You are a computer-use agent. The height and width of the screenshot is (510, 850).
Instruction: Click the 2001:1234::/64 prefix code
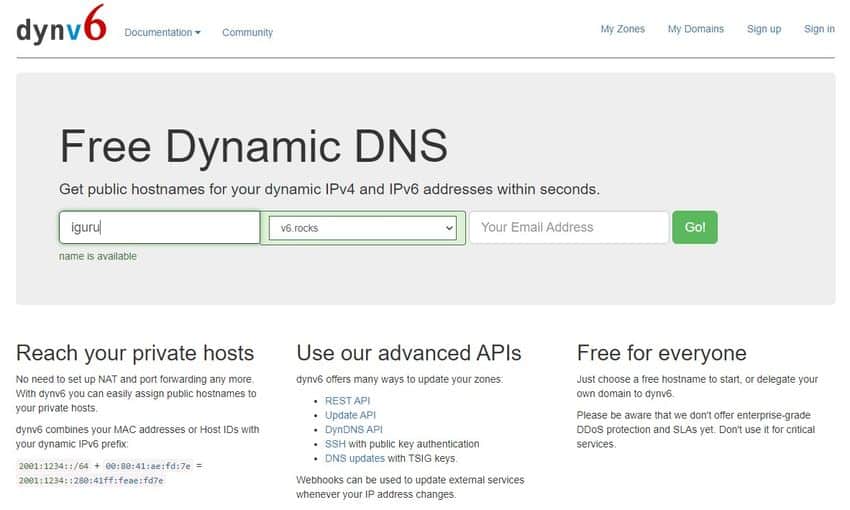54,466
